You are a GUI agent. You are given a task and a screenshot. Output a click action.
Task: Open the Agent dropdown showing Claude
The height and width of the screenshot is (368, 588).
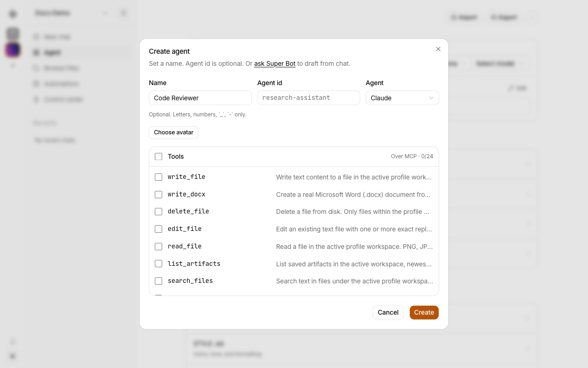point(402,98)
